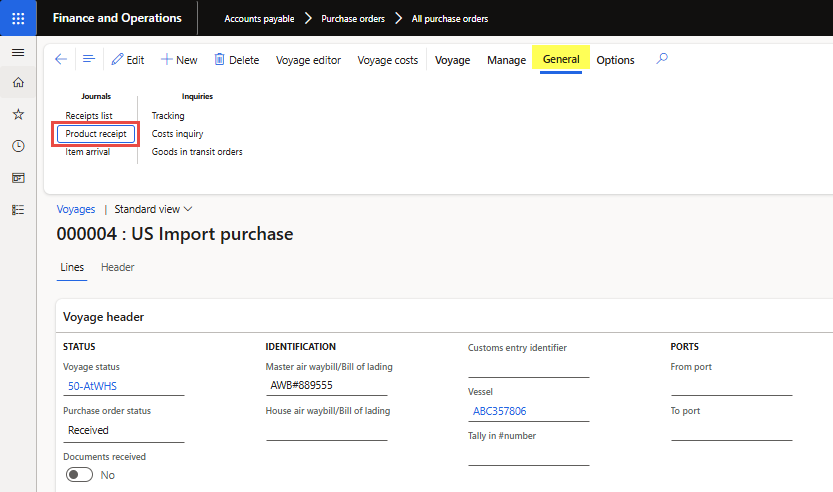The image size is (833, 492).
Task: Open the app launcher waffle icon
Action: (x=18, y=18)
